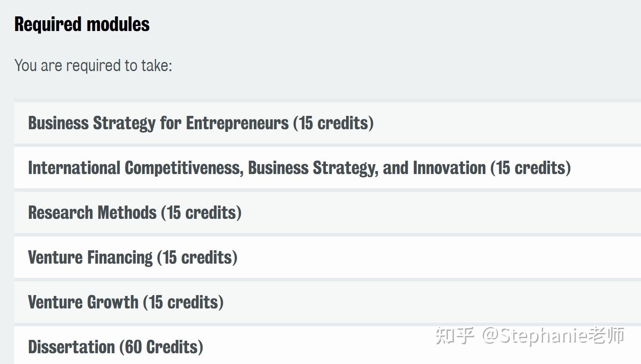Click the @Stephanie老师 watermark name

(553, 336)
